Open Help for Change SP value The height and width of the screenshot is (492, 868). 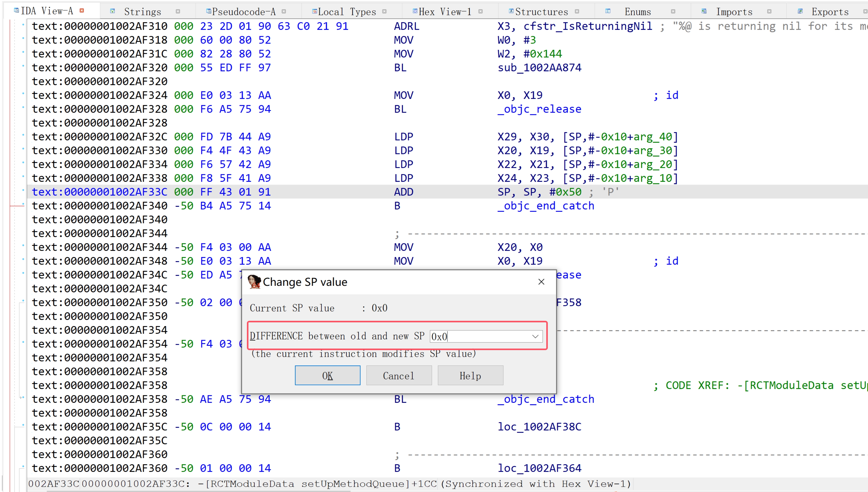point(470,375)
